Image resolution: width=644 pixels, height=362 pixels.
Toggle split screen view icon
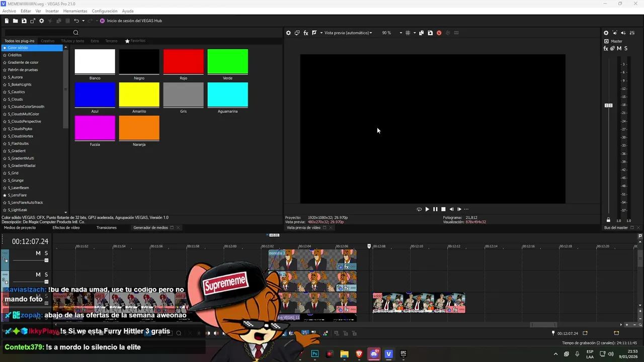(x=314, y=33)
